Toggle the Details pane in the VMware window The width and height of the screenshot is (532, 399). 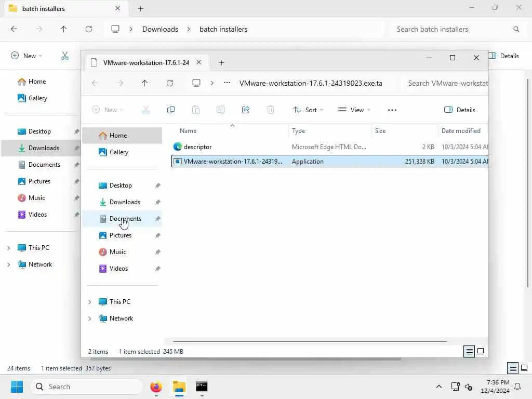click(459, 110)
